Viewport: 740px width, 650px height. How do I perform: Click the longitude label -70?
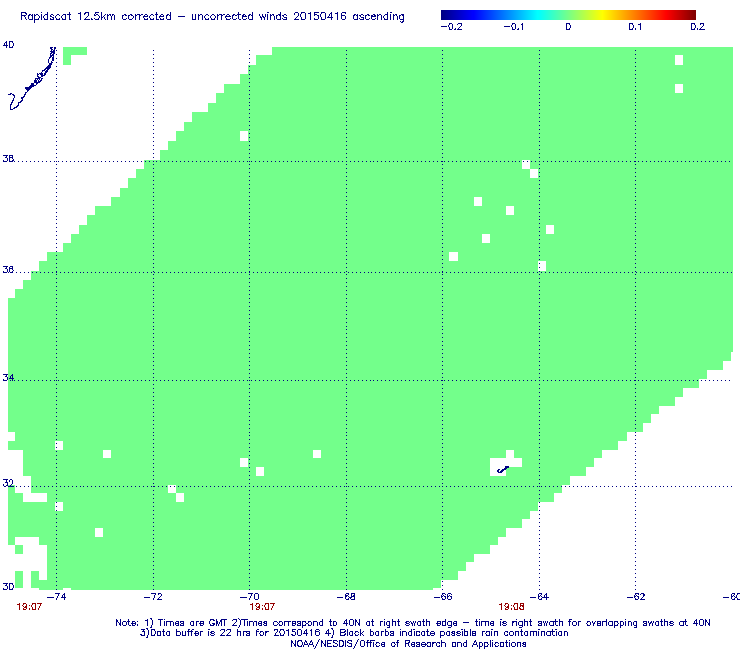(x=250, y=597)
